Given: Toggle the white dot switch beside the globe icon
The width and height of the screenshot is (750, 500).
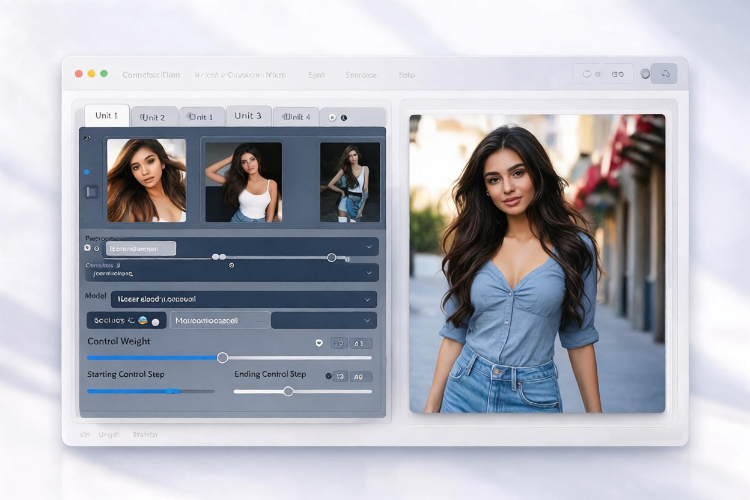Looking at the screenshot, I should click(x=155, y=322).
